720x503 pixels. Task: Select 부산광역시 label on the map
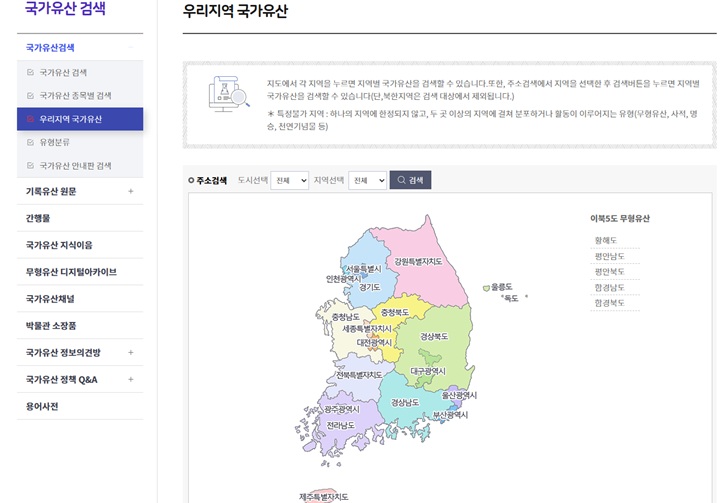tap(450, 415)
